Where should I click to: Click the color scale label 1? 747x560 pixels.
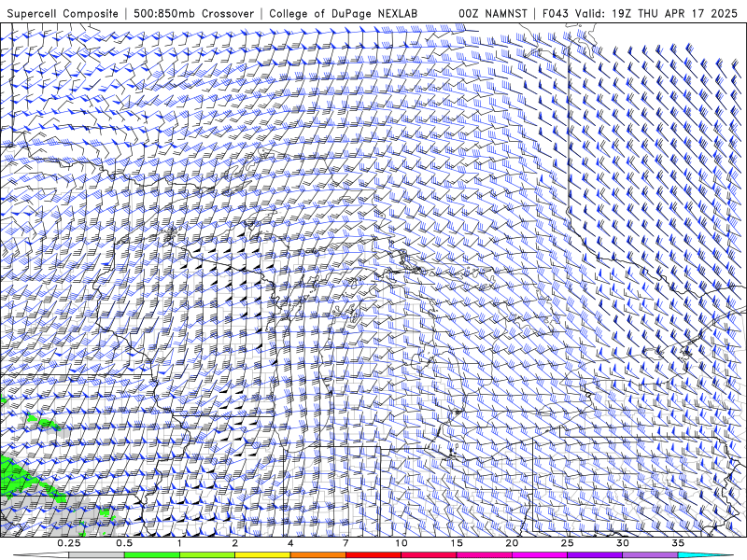[179, 543]
